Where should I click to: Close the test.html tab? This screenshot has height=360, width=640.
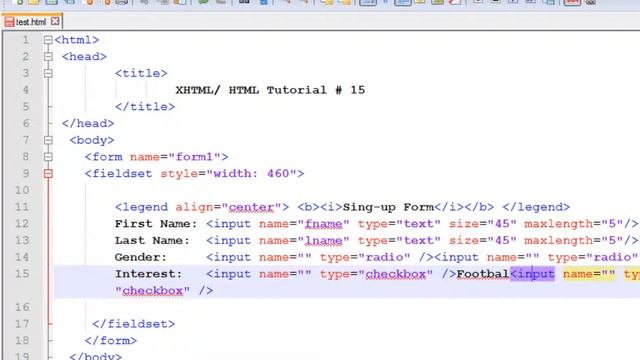pos(55,21)
